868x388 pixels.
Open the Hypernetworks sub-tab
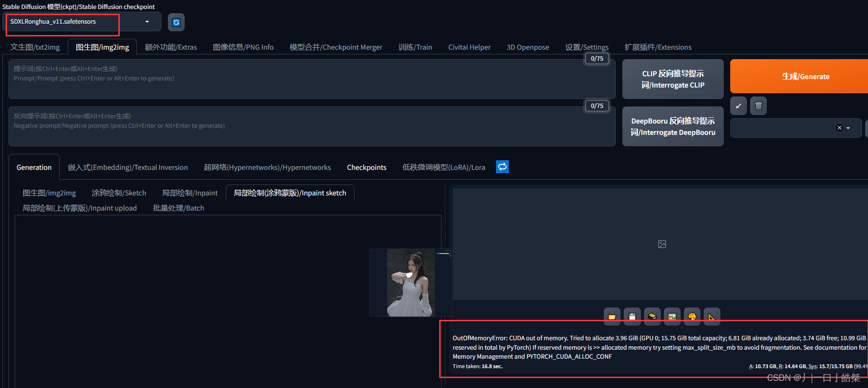pyautogui.click(x=267, y=168)
